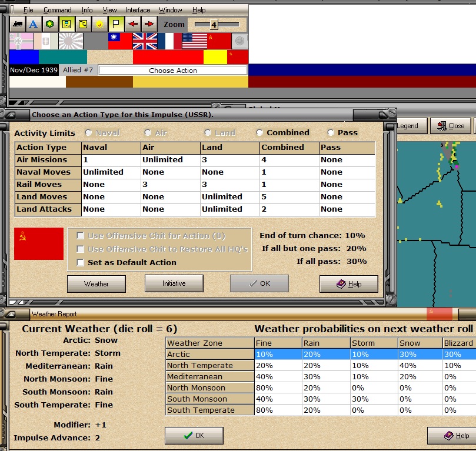Toggle the white flag toolbar icon
Viewport: 476px width, 451px height.
coord(116,24)
